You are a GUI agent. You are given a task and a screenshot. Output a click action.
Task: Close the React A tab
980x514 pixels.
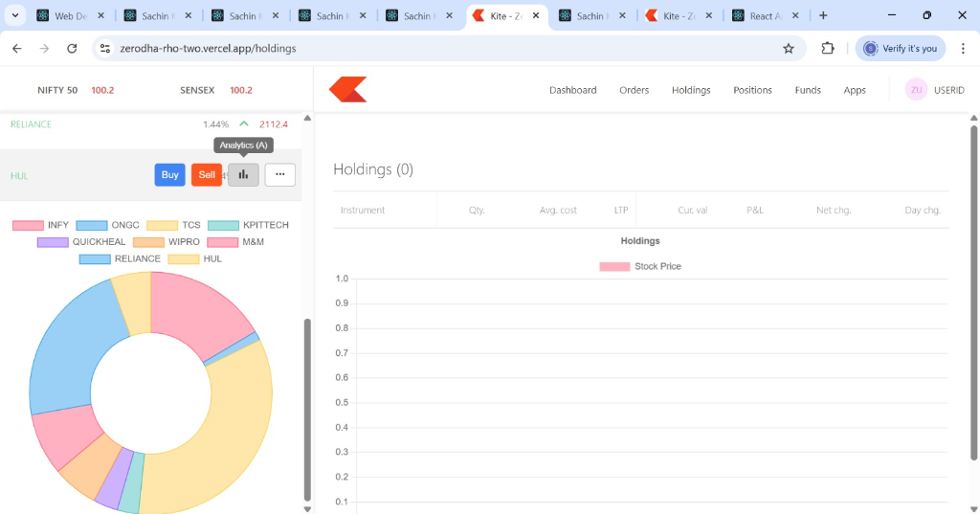795,15
